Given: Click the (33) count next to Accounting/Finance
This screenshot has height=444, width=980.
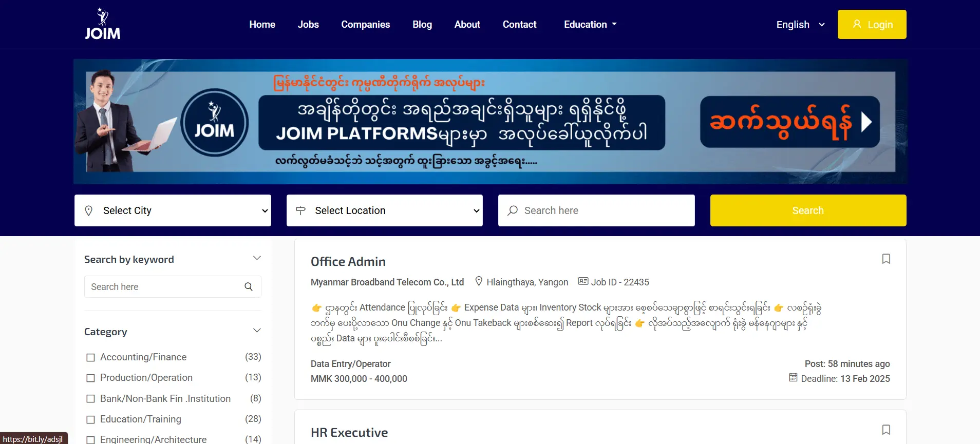Looking at the screenshot, I should pyautogui.click(x=253, y=357).
